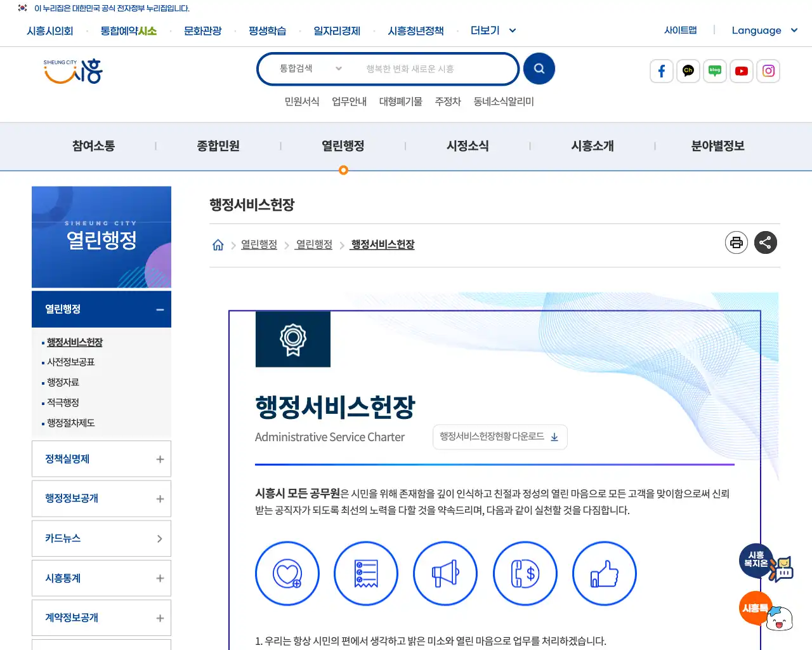The width and height of the screenshot is (812, 650).
Task: Click the 대형폐기물 quick link
Action: [401, 102]
